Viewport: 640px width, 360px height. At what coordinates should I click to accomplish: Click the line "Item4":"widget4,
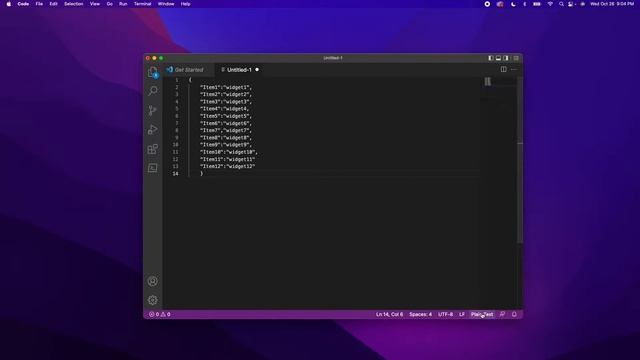[224, 109]
